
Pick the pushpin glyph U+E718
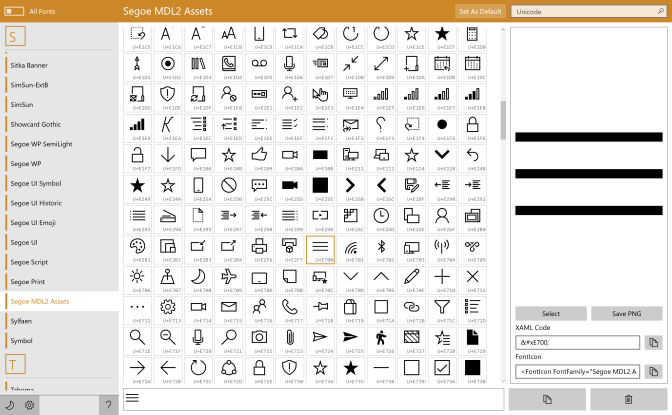click(320, 310)
